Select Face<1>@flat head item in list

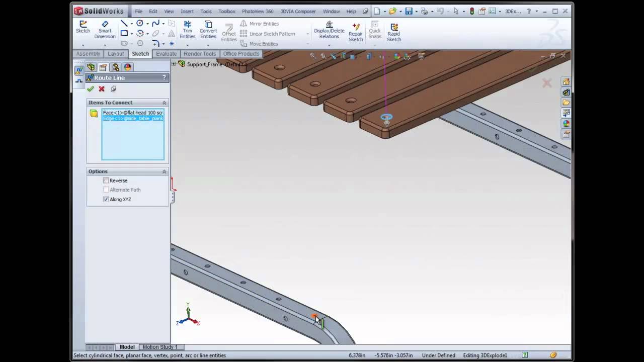(x=133, y=113)
